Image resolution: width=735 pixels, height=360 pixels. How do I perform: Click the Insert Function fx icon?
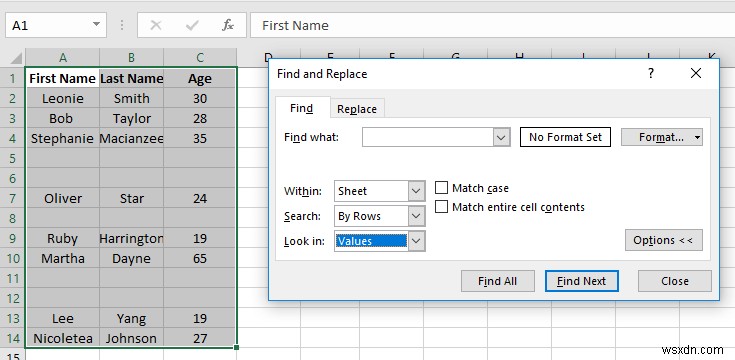(228, 25)
